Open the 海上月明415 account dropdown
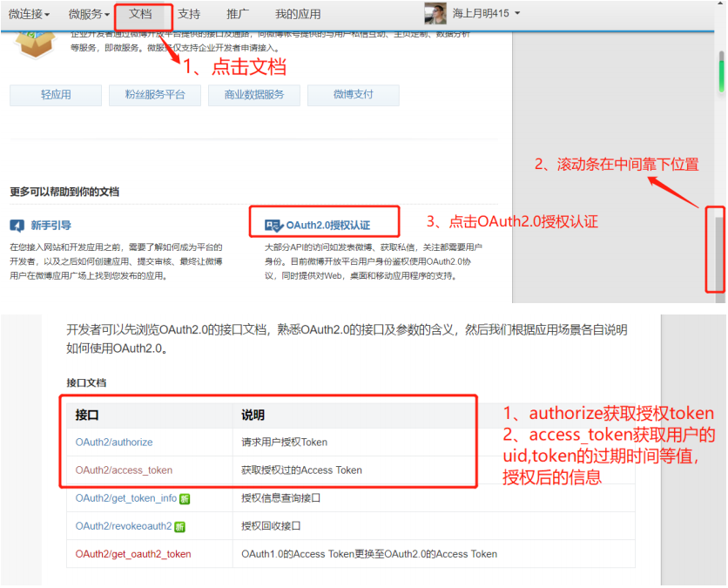 click(x=486, y=13)
